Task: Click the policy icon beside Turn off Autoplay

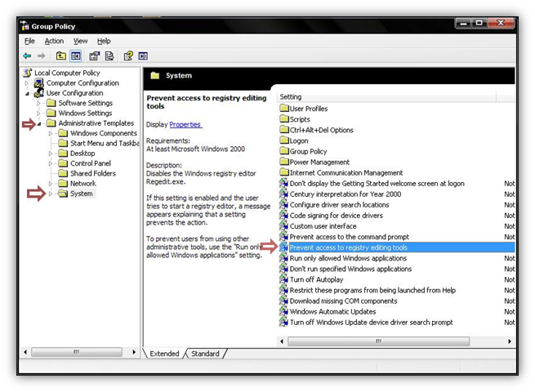Action: click(x=283, y=279)
